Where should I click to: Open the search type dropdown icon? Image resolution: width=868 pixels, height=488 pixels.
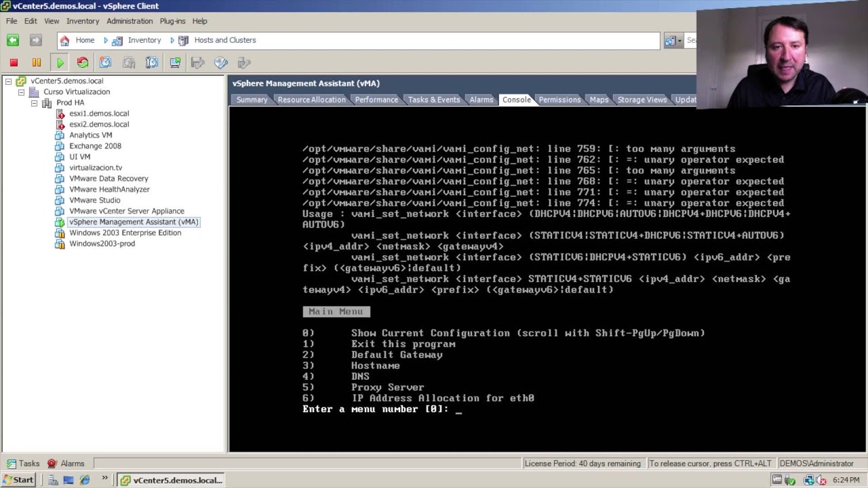[673, 41]
